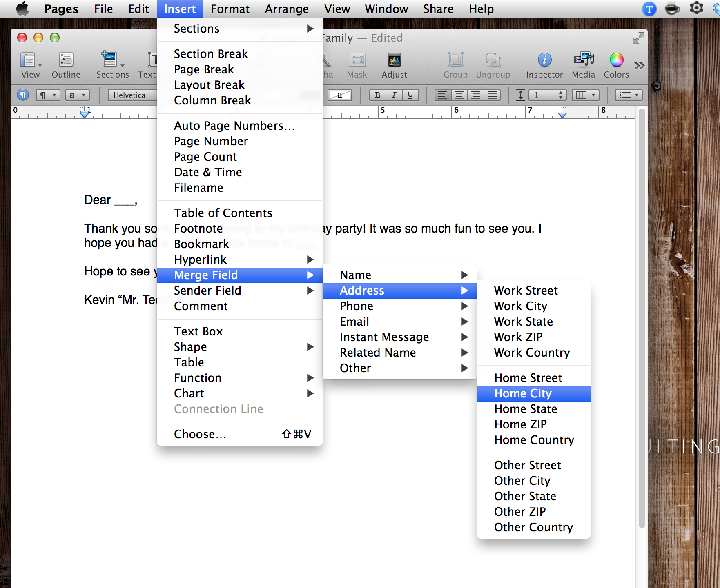
Task: Open the Arrange menu
Action: tap(287, 9)
